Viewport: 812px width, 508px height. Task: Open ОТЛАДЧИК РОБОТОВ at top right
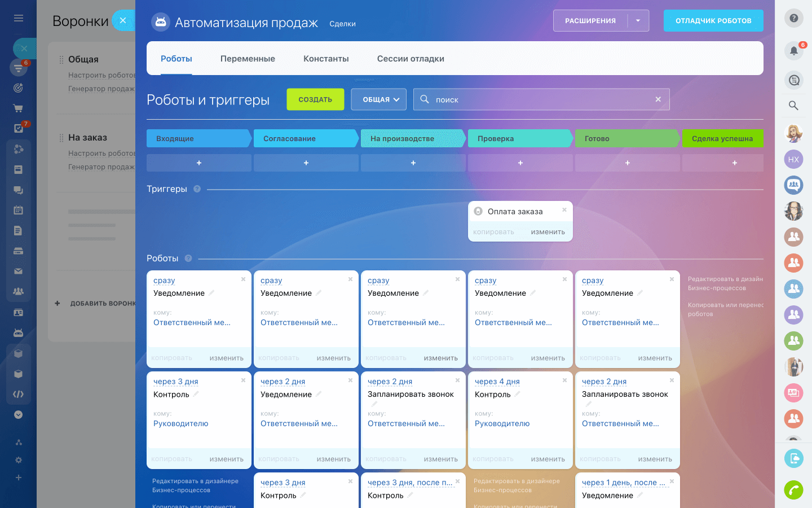(713, 20)
